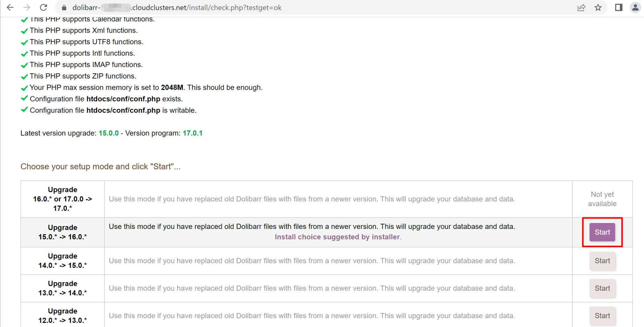The image size is (644, 327).
Task: Click checkmark next to Intl functions
Action: click(24, 54)
